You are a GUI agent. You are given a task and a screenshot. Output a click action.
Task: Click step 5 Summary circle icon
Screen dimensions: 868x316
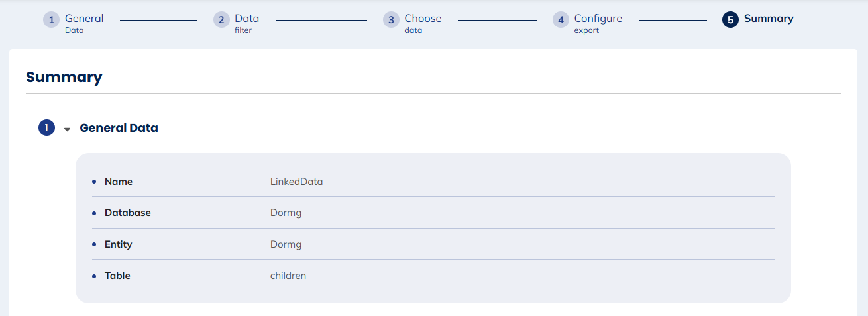730,20
